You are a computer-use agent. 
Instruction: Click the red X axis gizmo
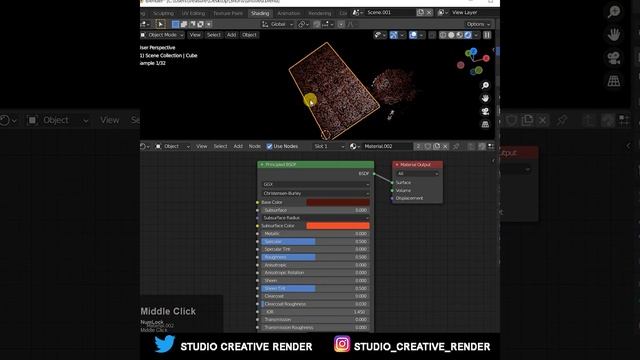(486, 58)
